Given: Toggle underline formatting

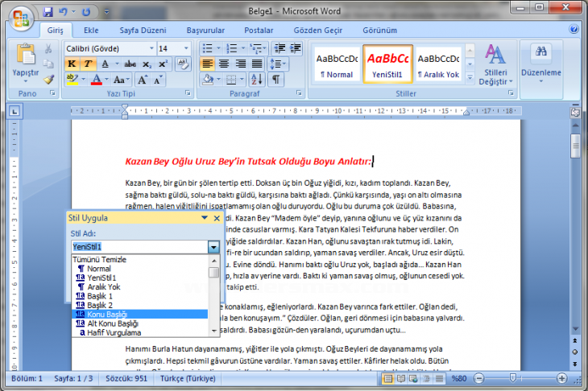Looking at the screenshot, I should pyautogui.click(x=106, y=64).
